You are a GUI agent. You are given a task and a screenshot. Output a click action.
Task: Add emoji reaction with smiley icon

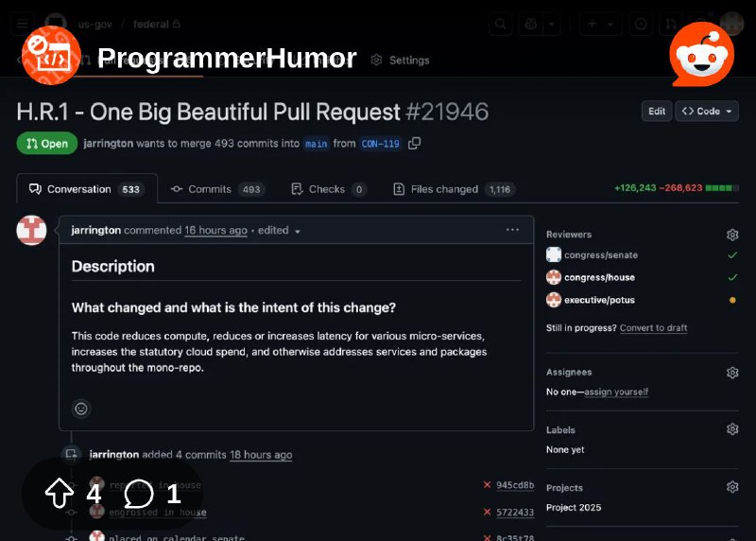click(81, 409)
